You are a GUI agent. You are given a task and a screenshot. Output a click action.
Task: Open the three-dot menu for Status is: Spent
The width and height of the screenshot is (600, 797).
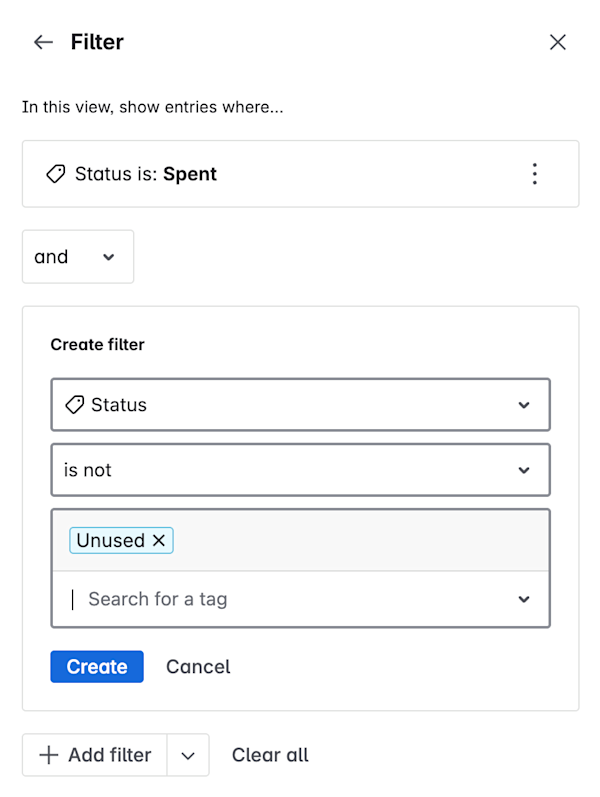(534, 174)
